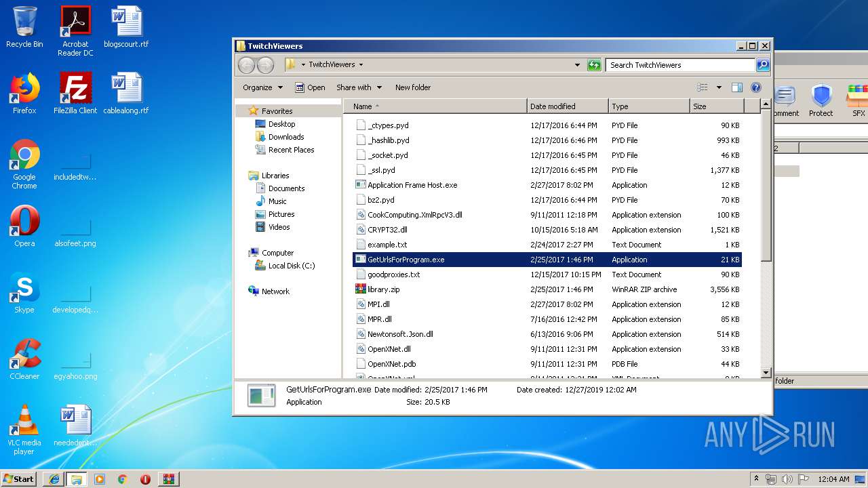Image resolution: width=868 pixels, height=488 pixels.
Task: Click Protect icon in WinRAR window
Action: click(821, 102)
